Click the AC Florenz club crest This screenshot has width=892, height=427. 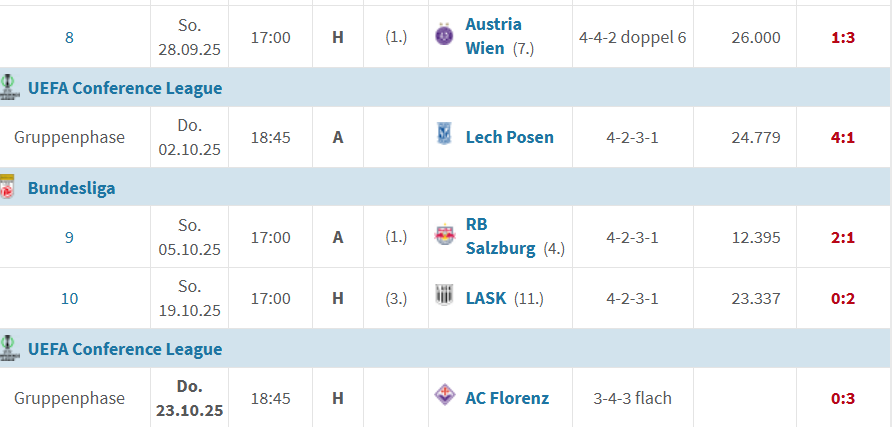[x=443, y=397]
